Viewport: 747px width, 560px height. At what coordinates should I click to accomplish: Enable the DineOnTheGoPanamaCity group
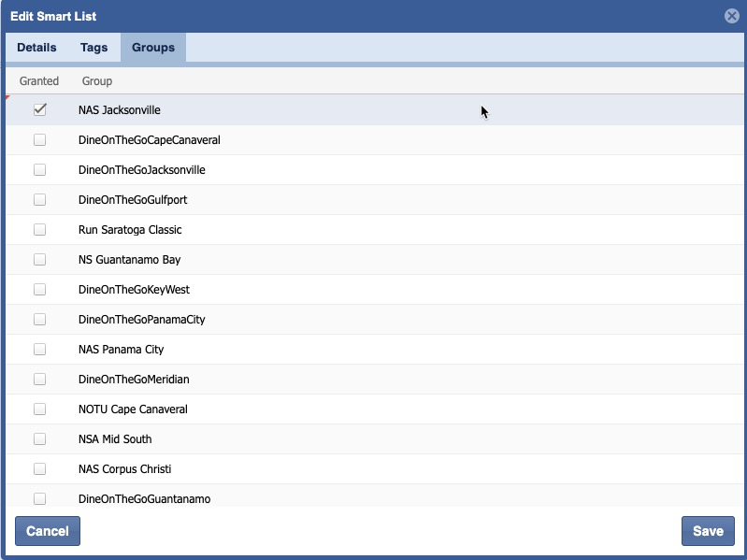pyautogui.click(x=40, y=320)
